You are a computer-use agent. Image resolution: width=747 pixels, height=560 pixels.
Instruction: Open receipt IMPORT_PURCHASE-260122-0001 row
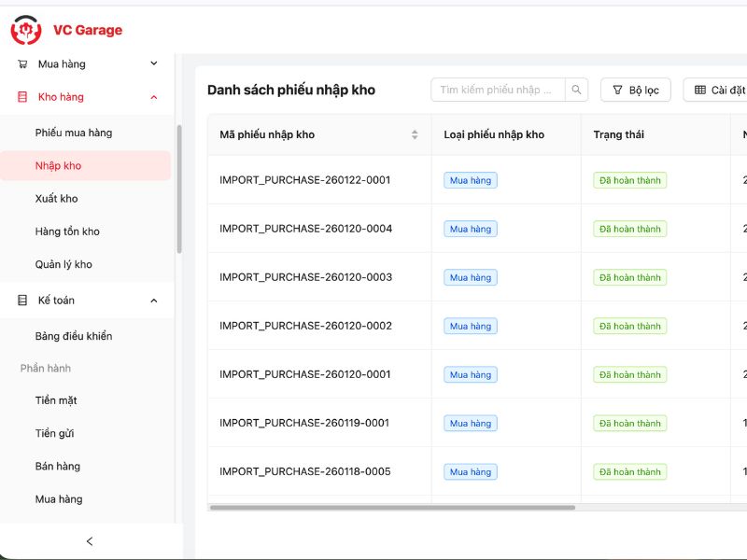305,180
